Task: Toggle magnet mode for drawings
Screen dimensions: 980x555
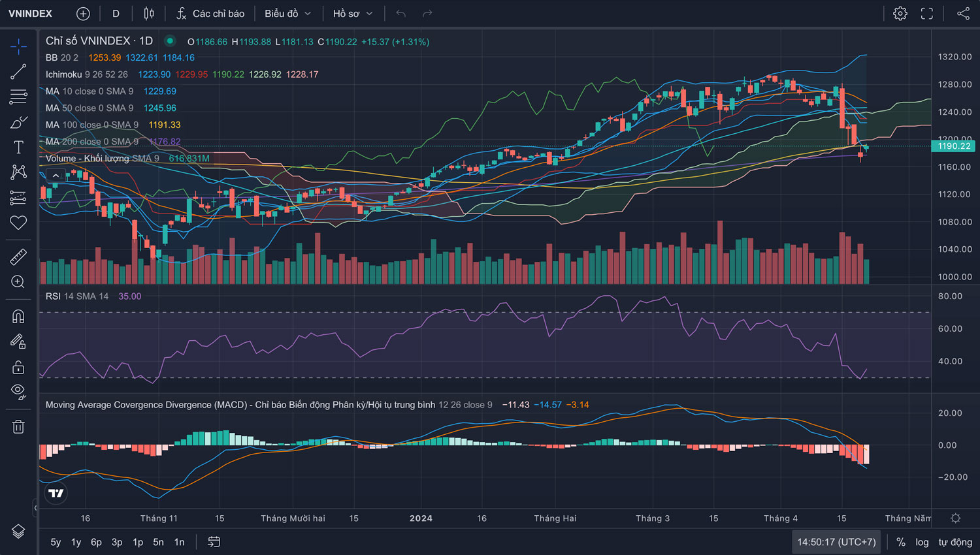Action: [18, 317]
